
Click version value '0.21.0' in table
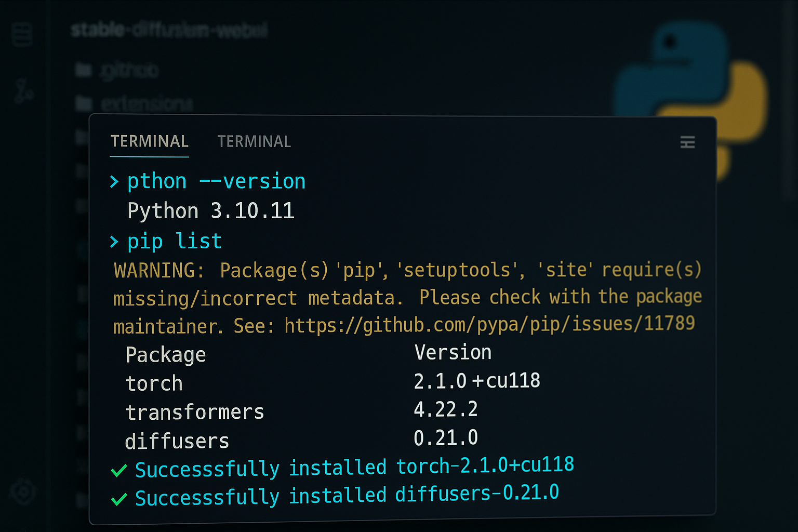coord(446,438)
